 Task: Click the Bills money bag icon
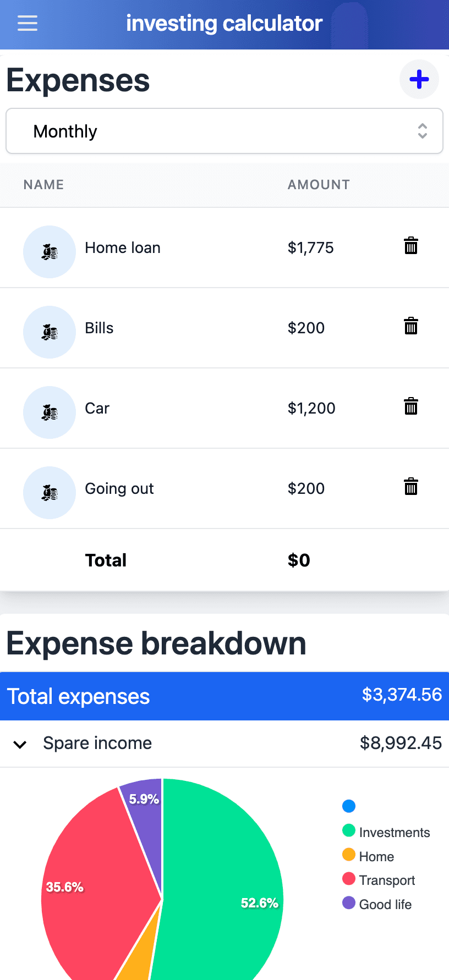(50, 332)
